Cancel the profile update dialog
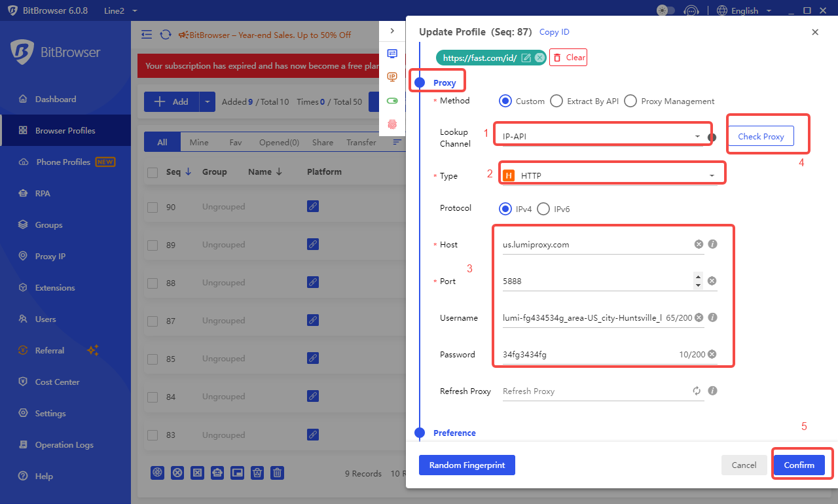838x504 pixels. pos(744,465)
